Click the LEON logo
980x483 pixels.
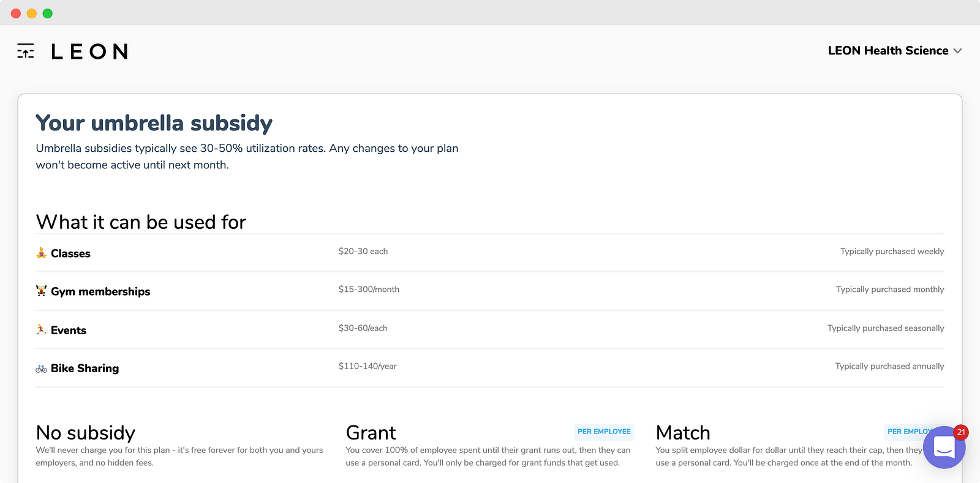[89, 51]
